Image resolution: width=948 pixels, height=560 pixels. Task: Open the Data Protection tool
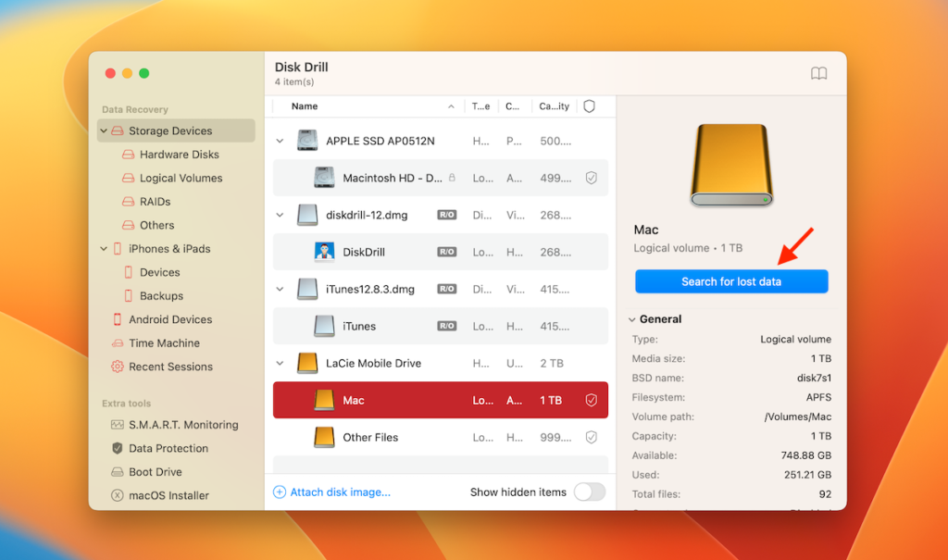tap(174, 448)
